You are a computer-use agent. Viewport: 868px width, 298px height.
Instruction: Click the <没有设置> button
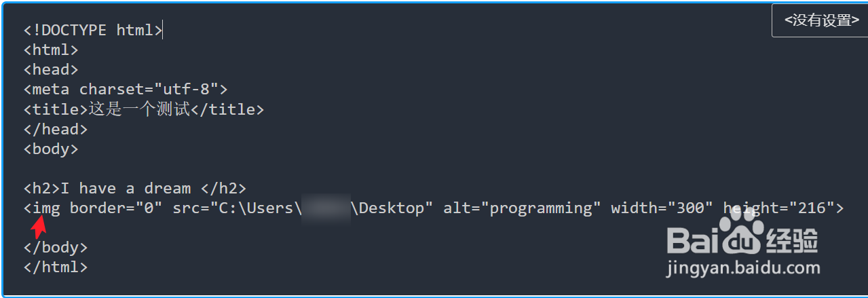[821, 20]
